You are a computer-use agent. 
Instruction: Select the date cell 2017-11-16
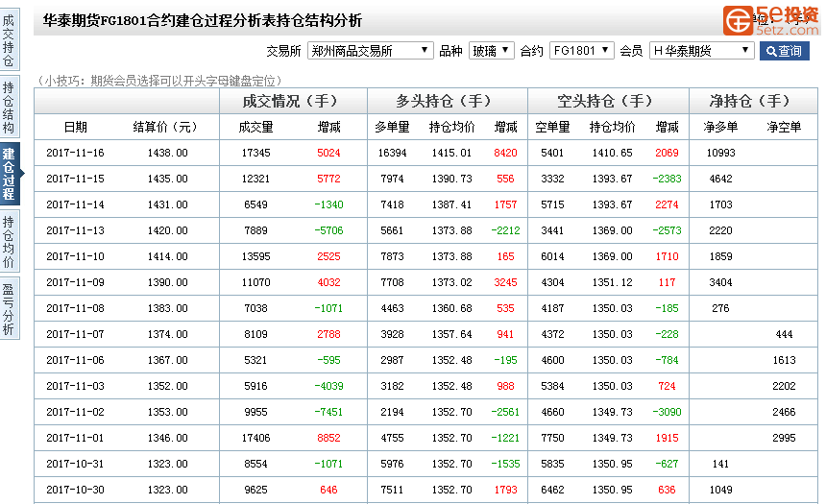click(75, 153)
